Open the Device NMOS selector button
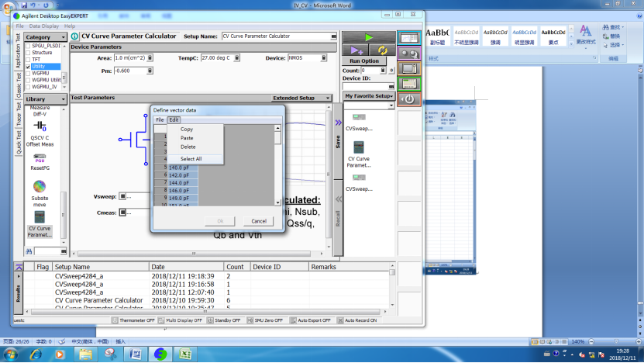Viewport: 644px width, 363px height. click(324, 58)
